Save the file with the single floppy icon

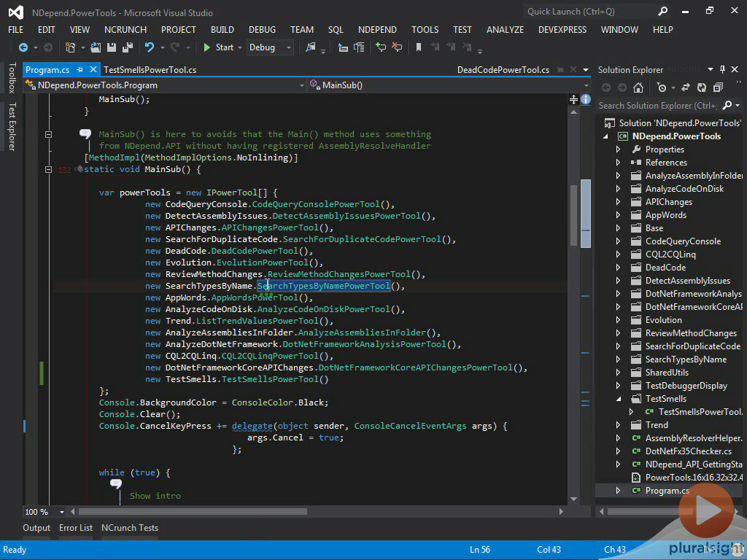[x=112, y=47]
